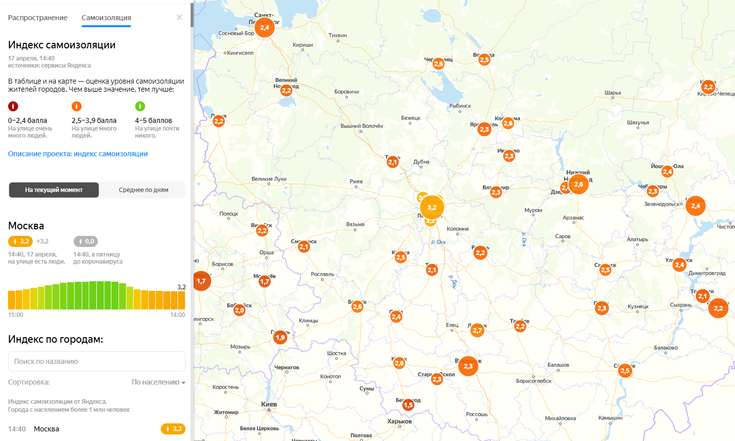The width and height of the screenshot is (735, 441).
Task: Switch to На текущий момент view
Action: point(54,190)
